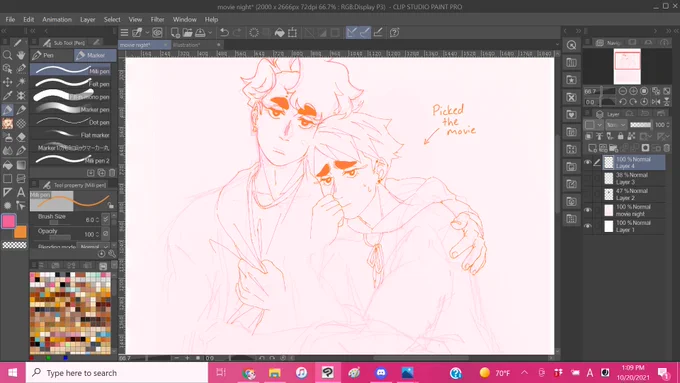The height and width of the screenshot is (383, 680).
Task: Select the transparent color swatch
Action: [x=14, y=245]
